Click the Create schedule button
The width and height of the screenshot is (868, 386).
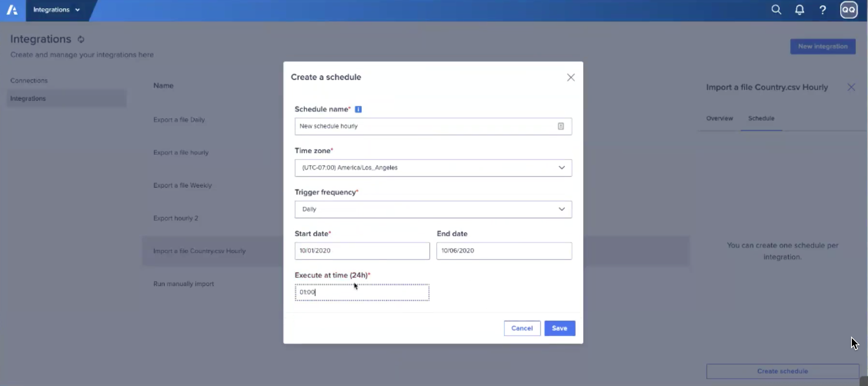tap(783, 371)
